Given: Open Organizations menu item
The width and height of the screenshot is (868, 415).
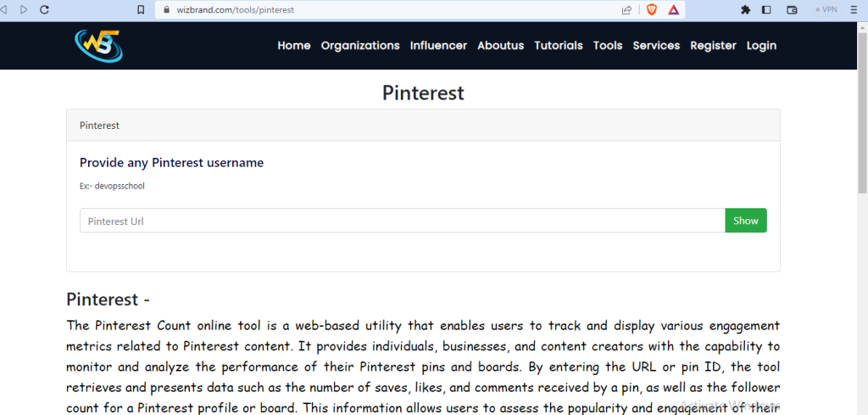Looking at the screenshot, I should [x=360, y=46].
